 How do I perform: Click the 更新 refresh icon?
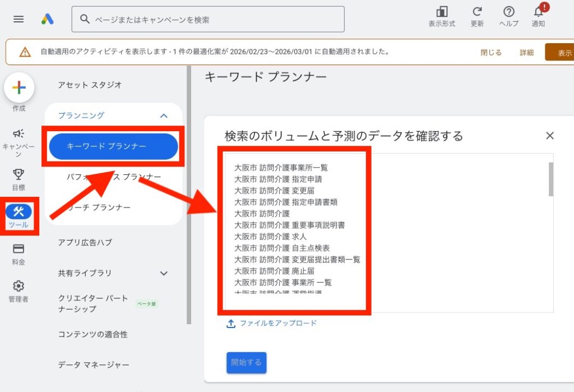(x=477, y=12)
